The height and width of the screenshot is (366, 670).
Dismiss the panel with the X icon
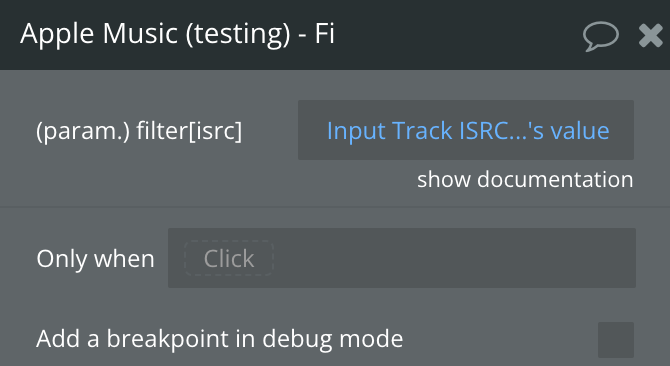651,35
